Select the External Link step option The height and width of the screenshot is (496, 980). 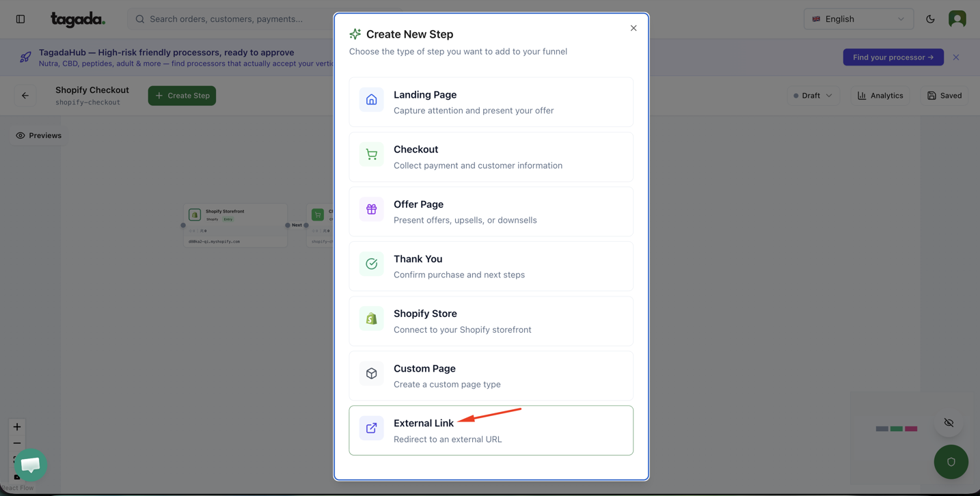pos(491,430)
